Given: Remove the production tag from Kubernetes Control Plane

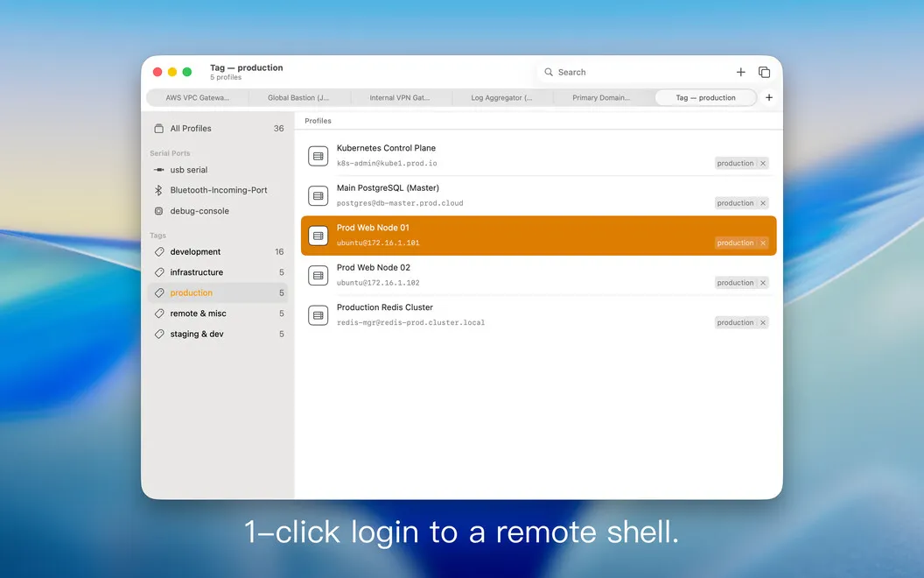Looking at the screenshot, I should coord(762,164).
